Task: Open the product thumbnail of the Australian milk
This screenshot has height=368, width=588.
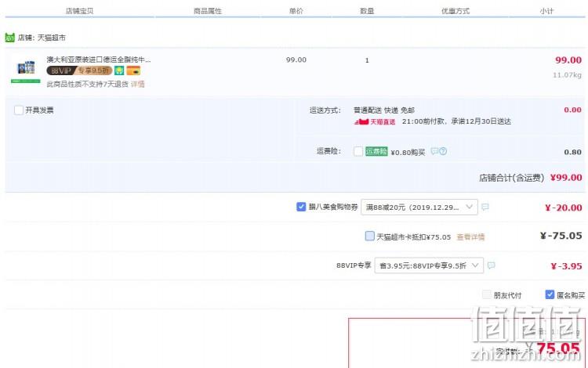Action: pos(26,70)
